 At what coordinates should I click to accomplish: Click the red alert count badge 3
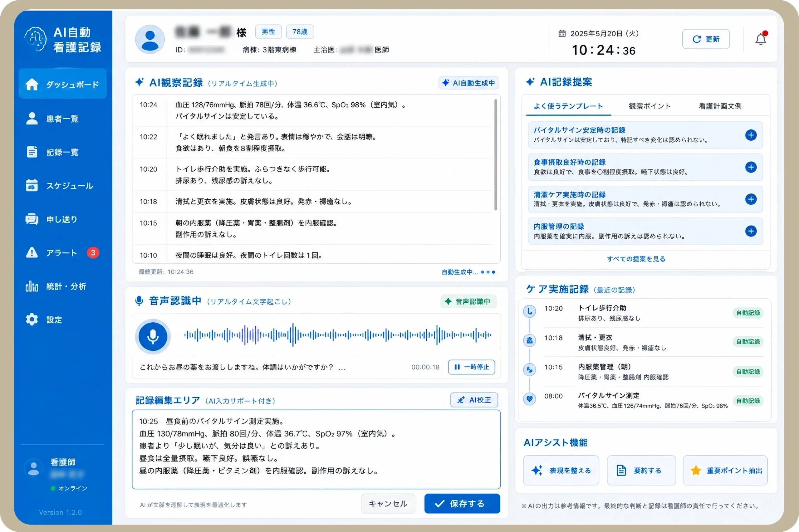tap(93, 253)
